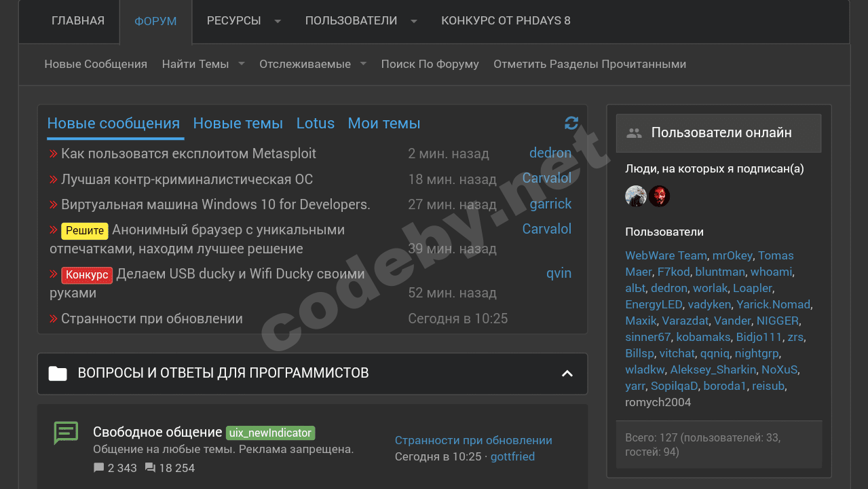Open thread Лучшая контр-криминалистическая ОС
Viewport: 868px width, 489px height.
187,179
